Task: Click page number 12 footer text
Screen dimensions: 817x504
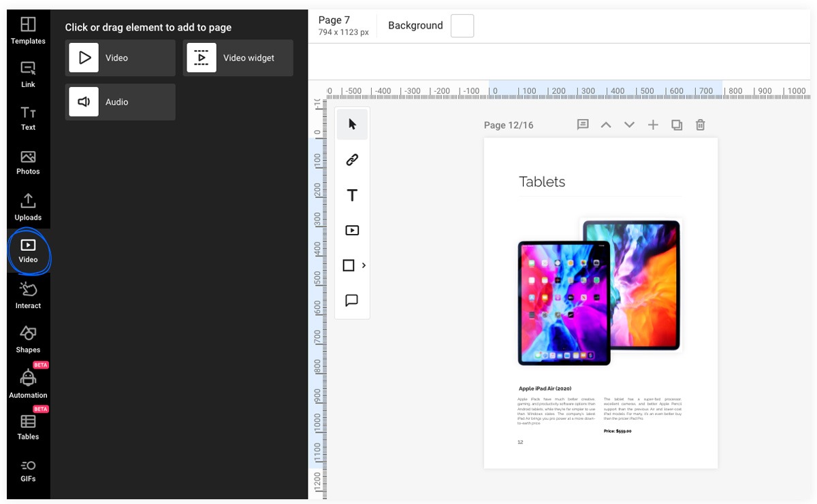Action: 520,442
